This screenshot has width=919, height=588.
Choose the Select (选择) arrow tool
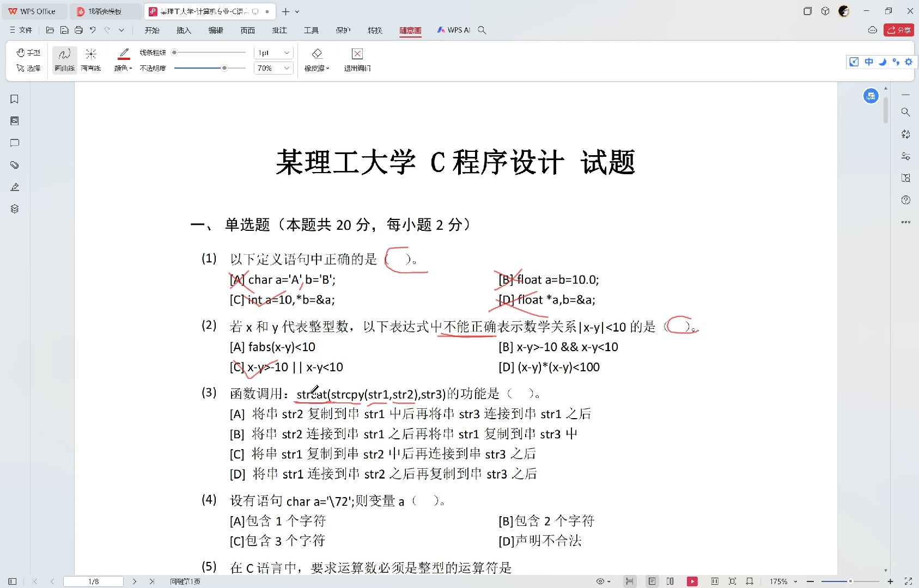[x=28, y=68]
